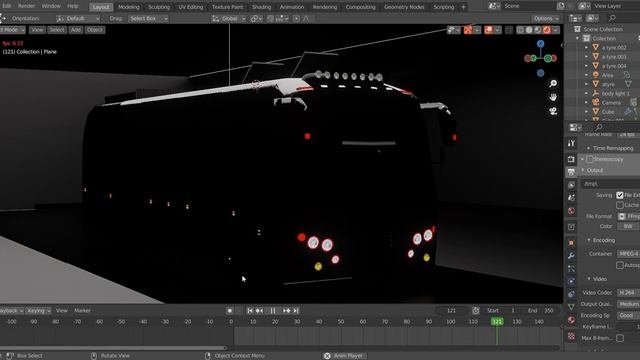Open the Tool properties tab icon
This screenshot has height=360, width=640.
[571, 143]
